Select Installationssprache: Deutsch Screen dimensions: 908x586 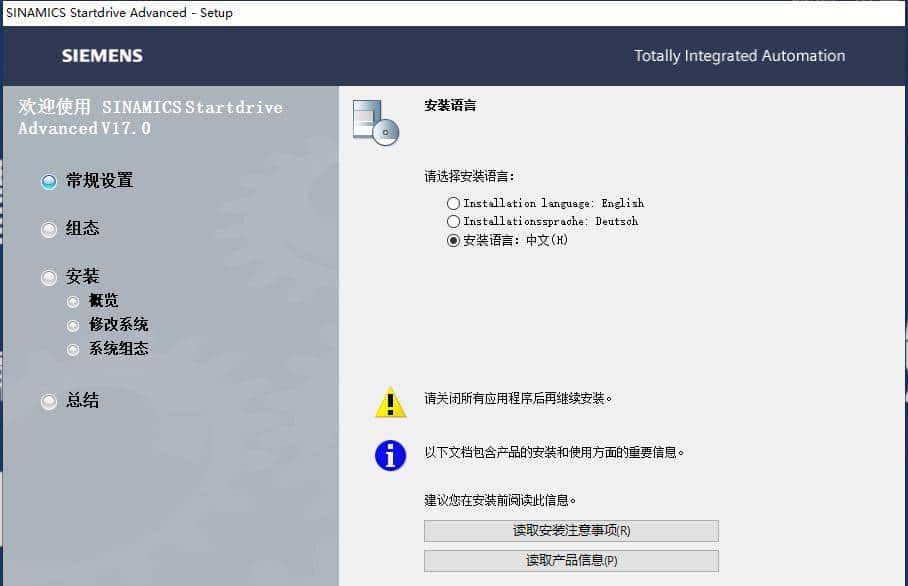click(453, 221)
